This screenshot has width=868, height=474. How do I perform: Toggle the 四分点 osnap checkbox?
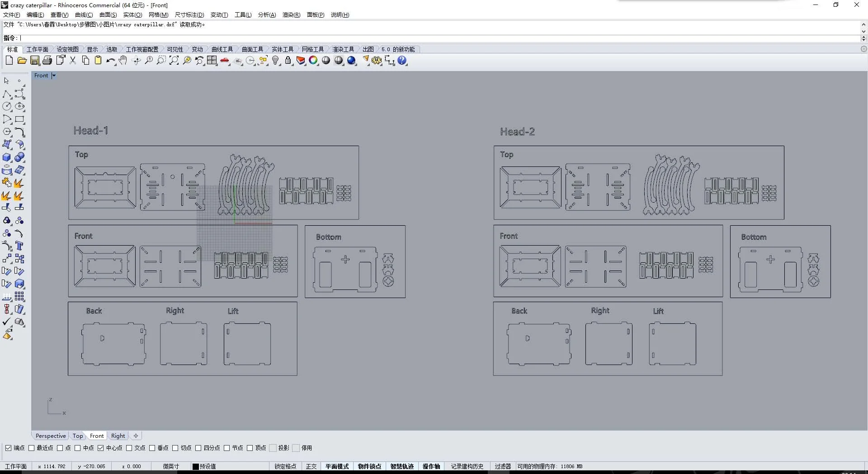tap(198, 448)
